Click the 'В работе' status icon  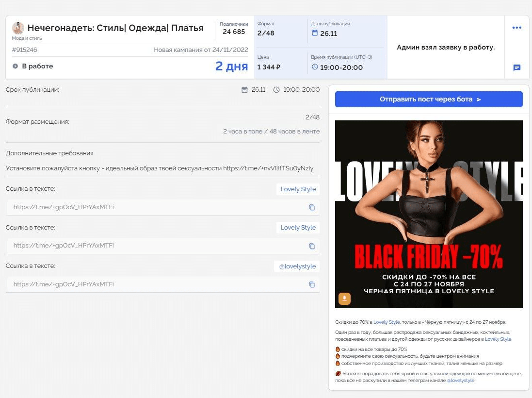pos(15,66)
